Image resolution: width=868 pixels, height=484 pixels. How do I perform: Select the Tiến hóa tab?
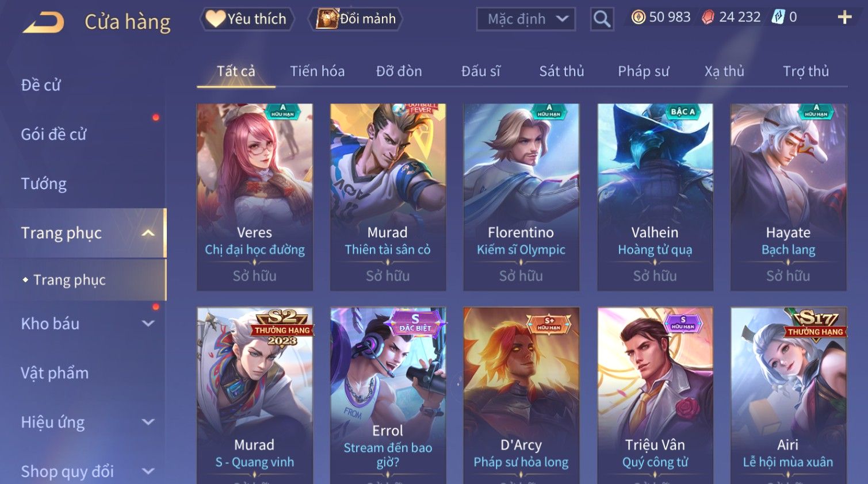(x=317, y=71)
